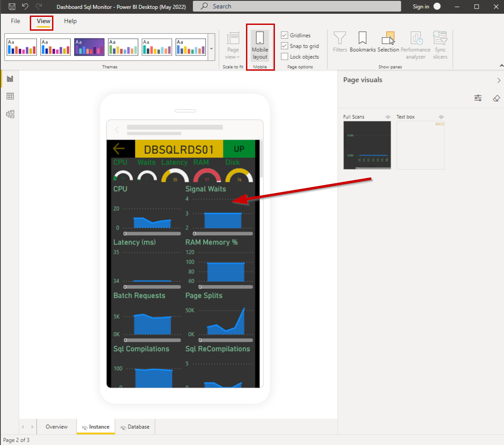Open Data view from left sidebar
This screenshot has height=445, width=504.
point(10,96)
